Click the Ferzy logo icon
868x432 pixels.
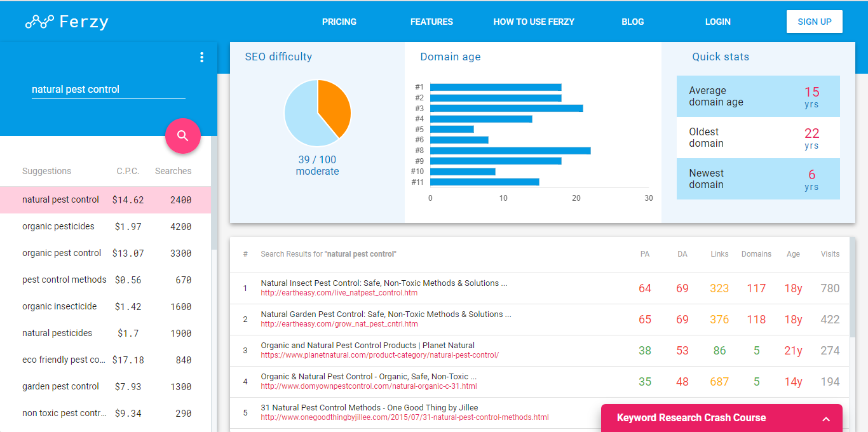[39, 22]
